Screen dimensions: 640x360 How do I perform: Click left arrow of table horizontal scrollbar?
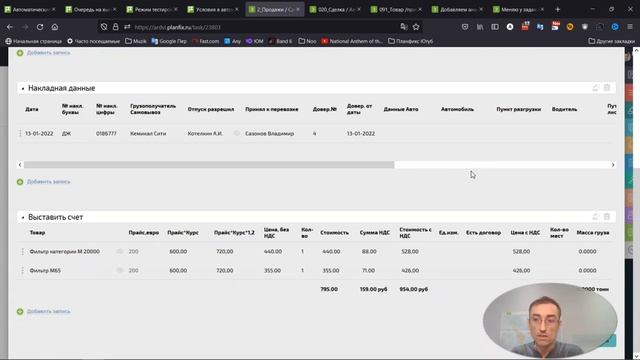[20, 165]
